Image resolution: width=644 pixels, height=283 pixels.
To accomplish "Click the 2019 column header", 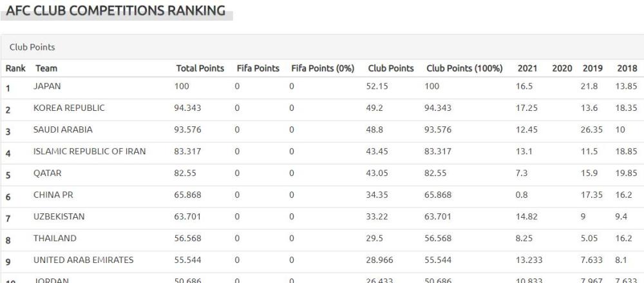I will click(x=592, y=68).
